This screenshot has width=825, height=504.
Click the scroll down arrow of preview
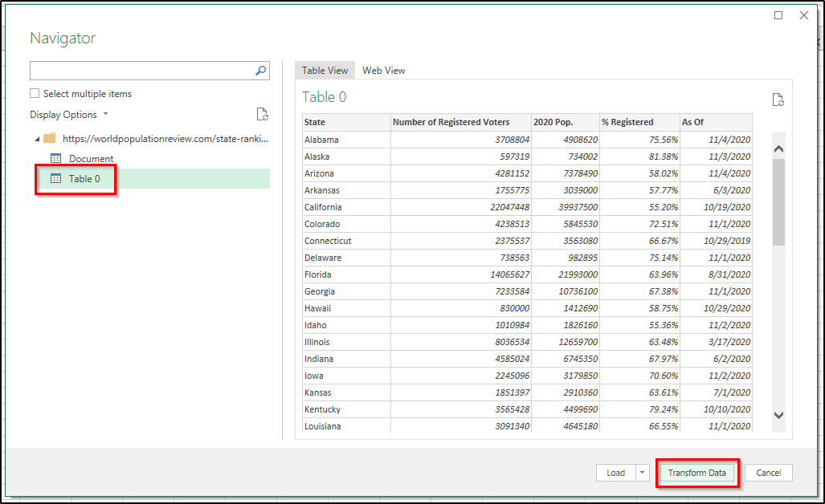pos(778,415)
